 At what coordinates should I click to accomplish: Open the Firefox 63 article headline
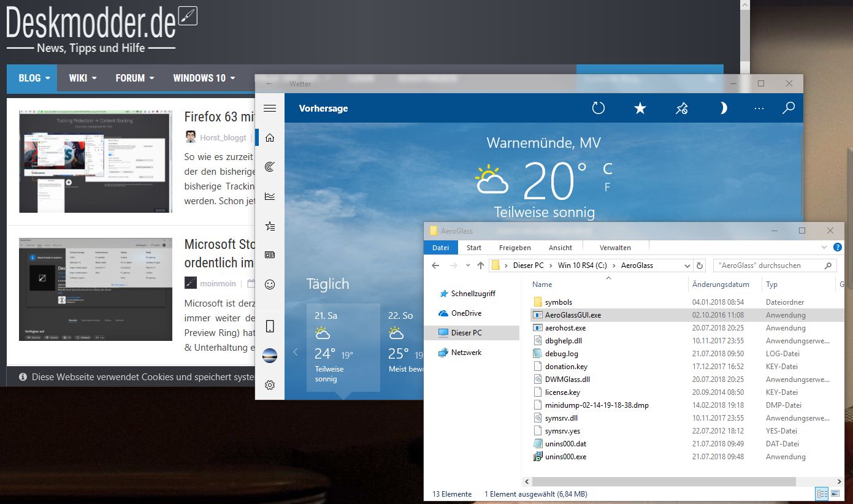coord(220,118)
